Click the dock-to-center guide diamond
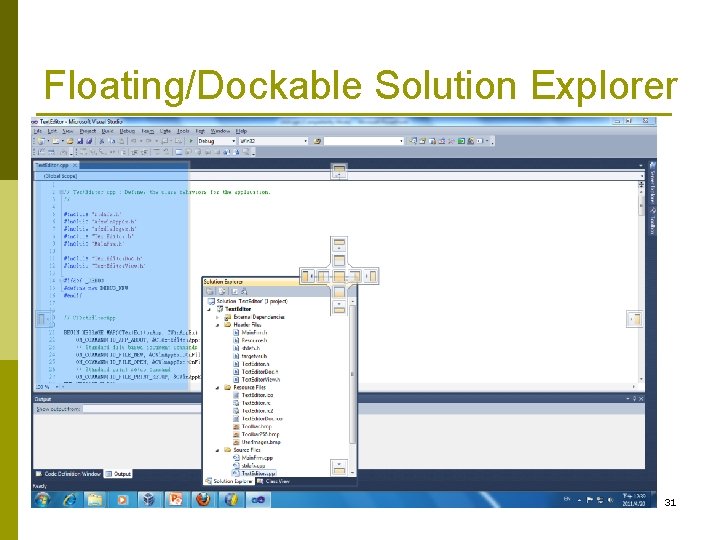The image size is (720, 540). (x=339, y=276)
